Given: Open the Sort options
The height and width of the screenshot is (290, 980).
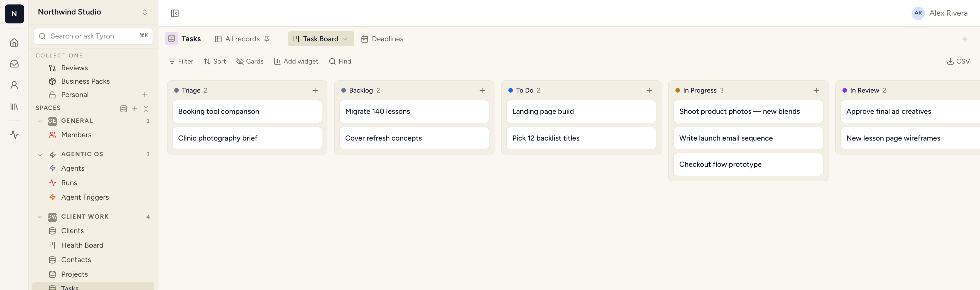Looking at the screenshot, I should (x=215, y=61).
